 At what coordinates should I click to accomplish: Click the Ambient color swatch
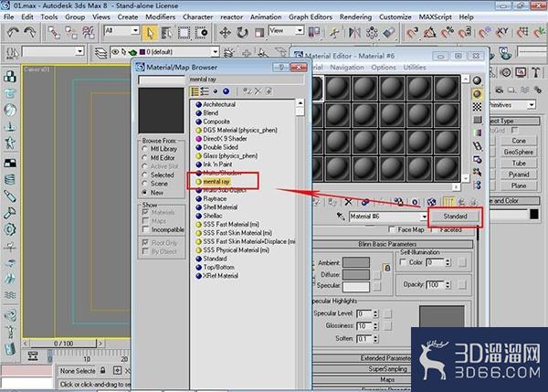pos(356,262)
